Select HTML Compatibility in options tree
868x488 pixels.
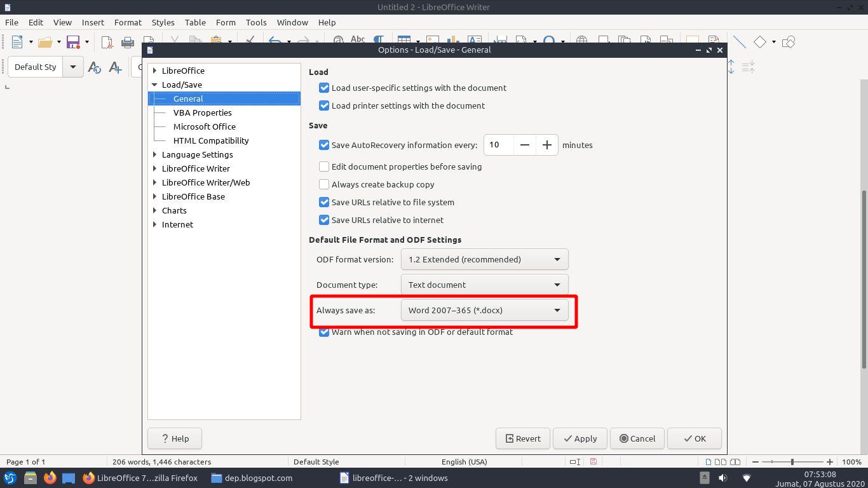211,140
